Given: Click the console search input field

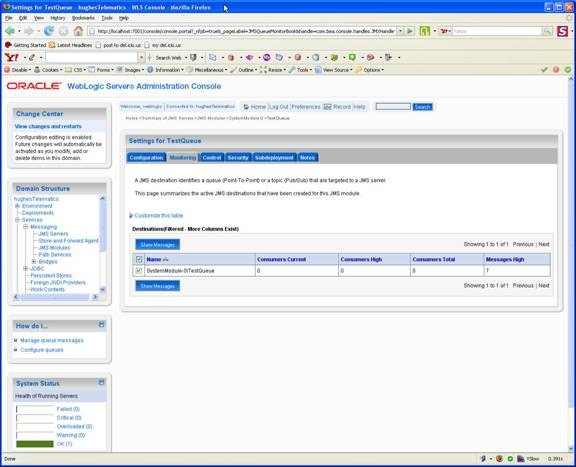Looking at the screenshot, I should pos(393,107).
